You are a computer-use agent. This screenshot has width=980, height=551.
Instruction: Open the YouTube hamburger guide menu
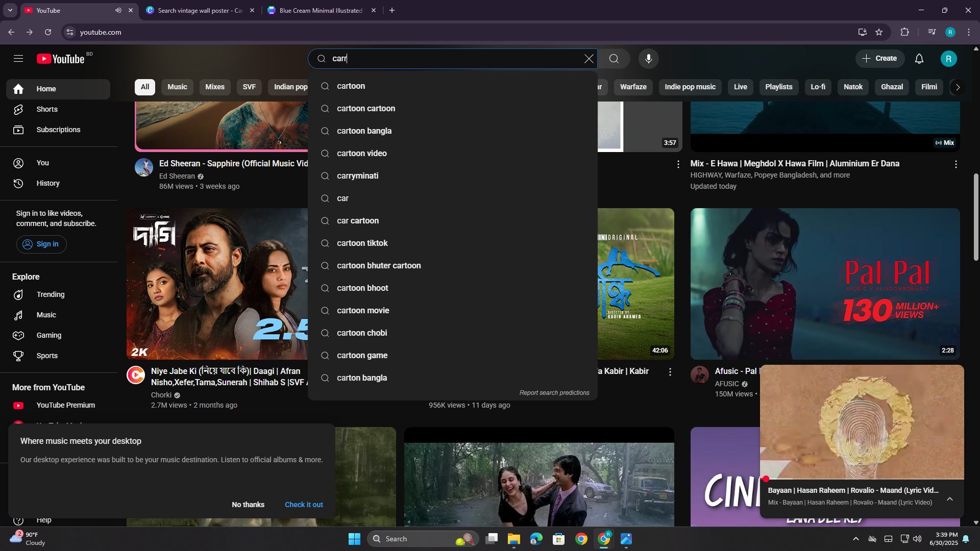point(18,59)
